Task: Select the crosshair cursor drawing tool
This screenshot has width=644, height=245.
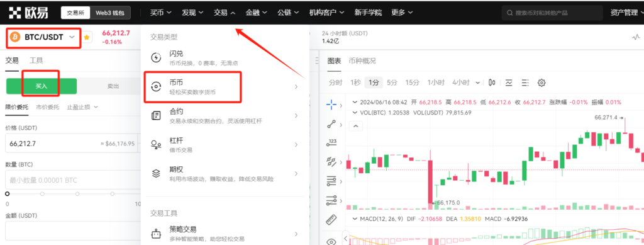Action: 331,105
